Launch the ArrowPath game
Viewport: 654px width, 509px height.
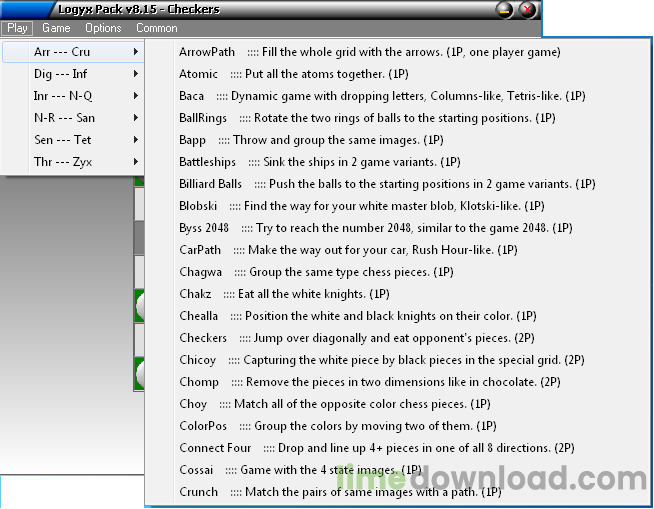pyautogui.click(x=398, y=52)
